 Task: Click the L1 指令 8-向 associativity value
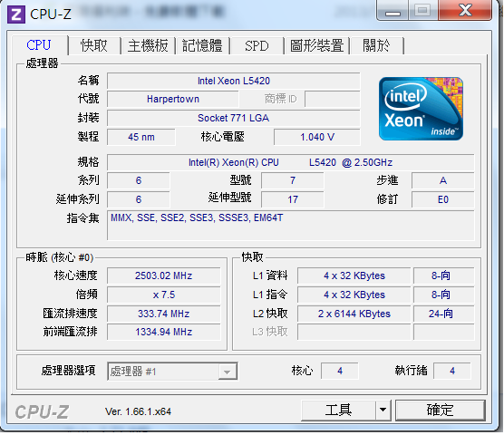pyautogui.click(x=444, y=295)
